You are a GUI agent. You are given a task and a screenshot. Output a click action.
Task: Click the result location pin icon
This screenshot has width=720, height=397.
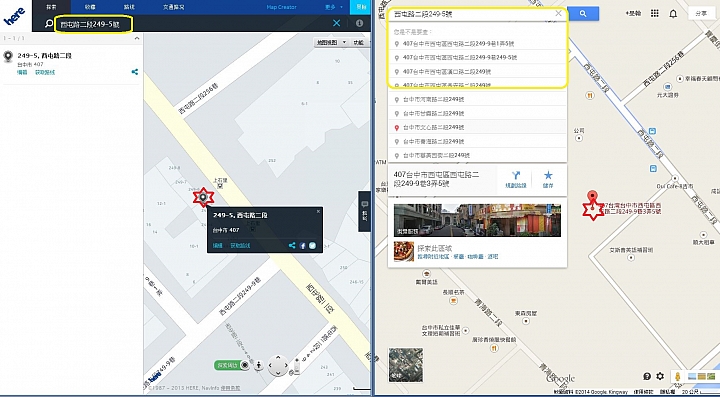click(8, 57)
